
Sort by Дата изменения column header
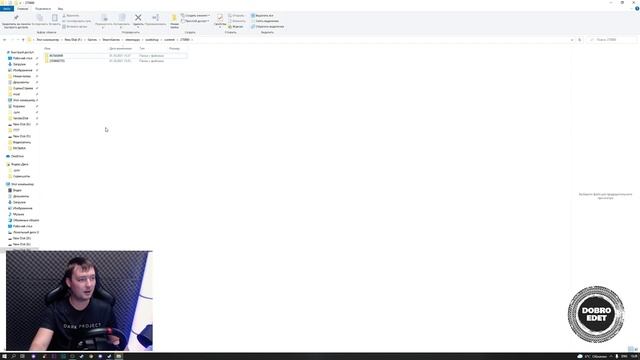click(120, 49)
